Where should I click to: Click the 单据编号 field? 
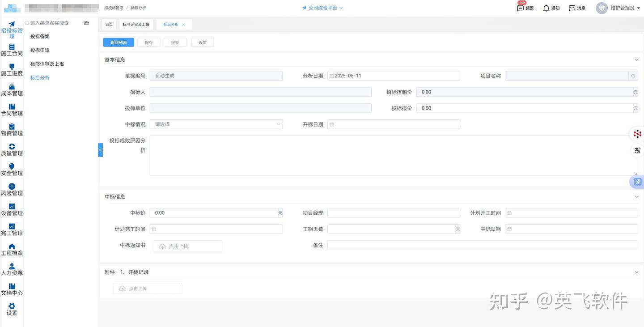tap(216, 76)
